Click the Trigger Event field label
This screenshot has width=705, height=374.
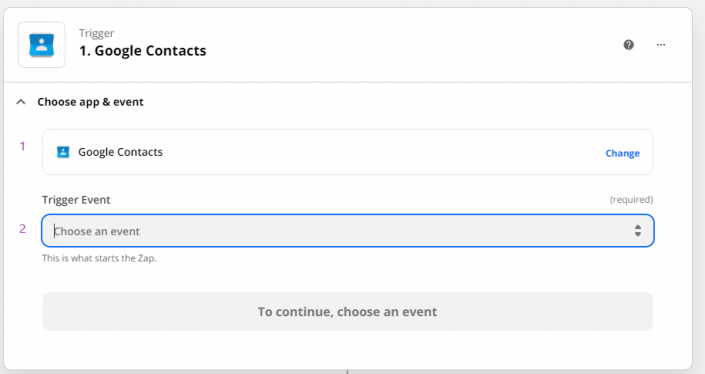[76, 200]
